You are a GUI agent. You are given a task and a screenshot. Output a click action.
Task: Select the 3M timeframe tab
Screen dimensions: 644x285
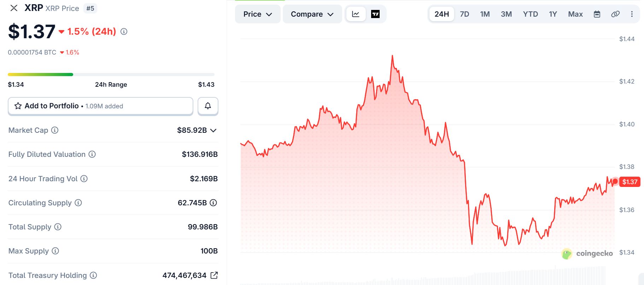click(506, 14)
